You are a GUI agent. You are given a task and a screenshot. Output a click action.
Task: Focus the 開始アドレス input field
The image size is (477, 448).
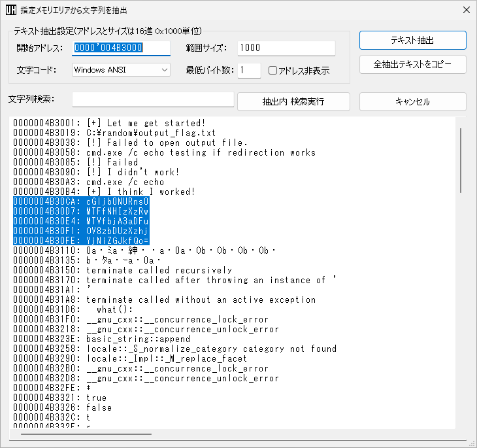(x=121, y=48)
